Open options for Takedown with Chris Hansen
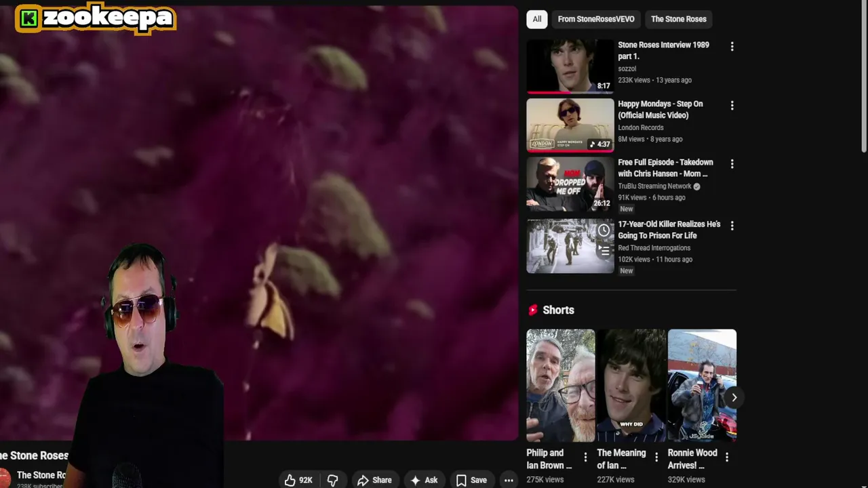This screenshot has height=488, width=868. click(732, 164)
